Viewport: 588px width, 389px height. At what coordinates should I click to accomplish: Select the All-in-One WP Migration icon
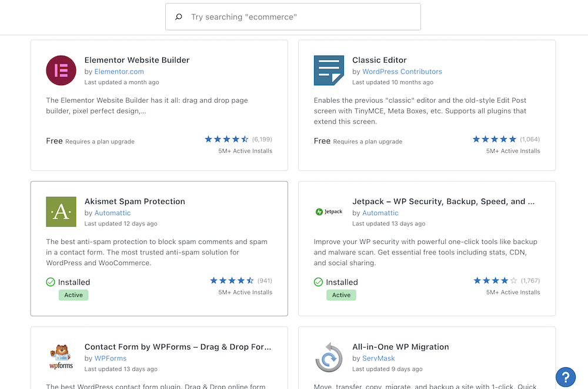click(329, 357)
